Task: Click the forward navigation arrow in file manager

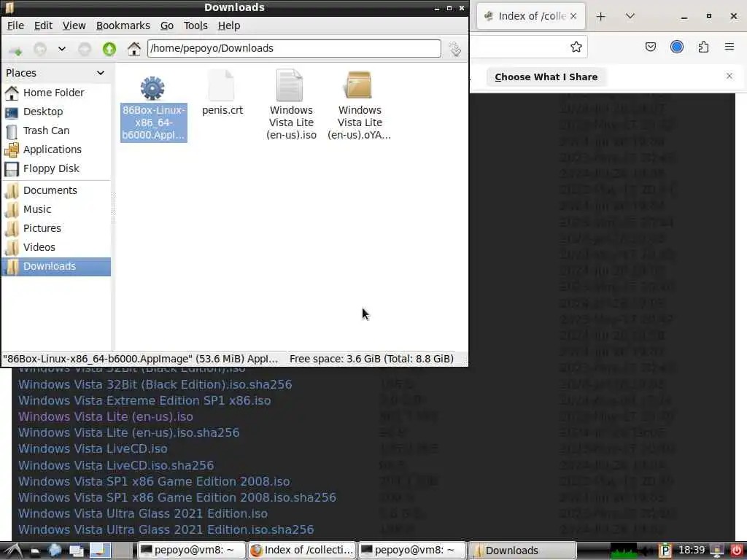Action: click(x=85, y=49)
